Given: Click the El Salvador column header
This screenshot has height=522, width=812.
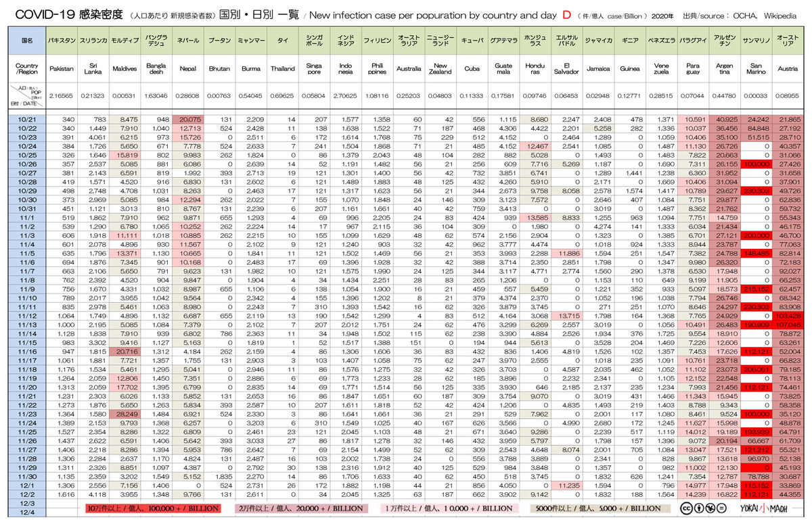Looking at the screenshot, I should click(x=566, y=69).
